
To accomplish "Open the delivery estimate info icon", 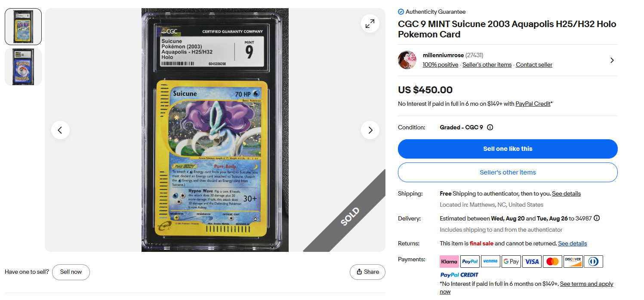I will tap(597, 218).
